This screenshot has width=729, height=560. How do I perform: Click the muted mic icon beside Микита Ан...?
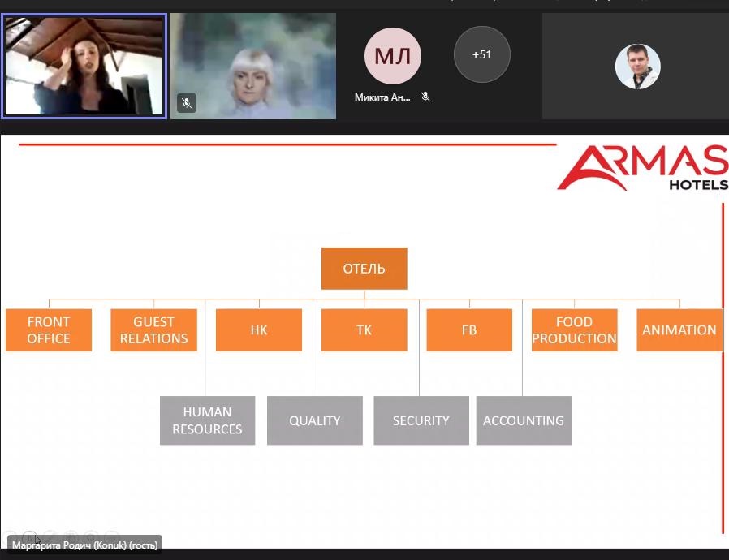(425, 97)
